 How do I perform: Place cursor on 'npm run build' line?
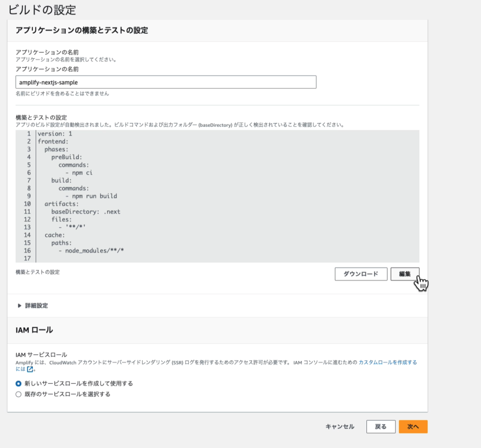pos(91,196)
